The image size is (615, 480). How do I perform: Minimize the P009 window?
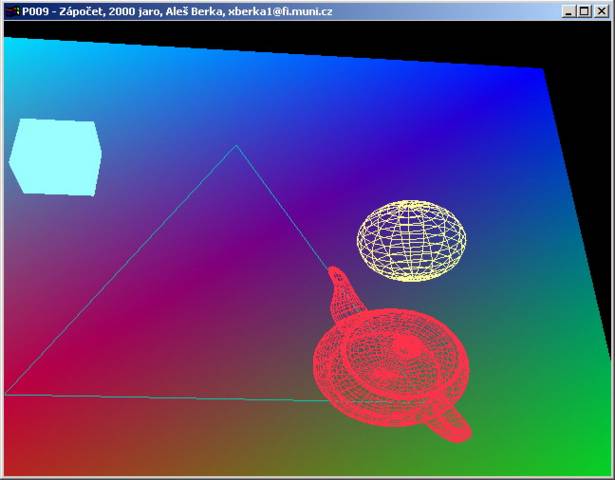pyautogui.click(x=568, y=11)
